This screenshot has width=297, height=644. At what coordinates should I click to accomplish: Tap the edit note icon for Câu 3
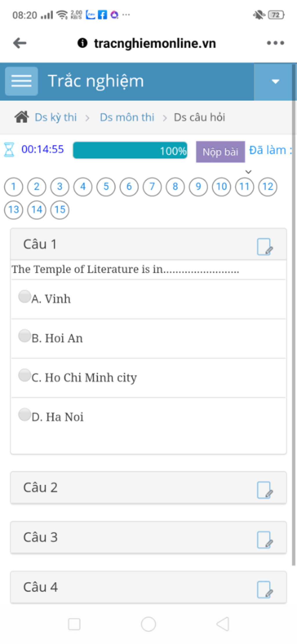(x=265, y=540)
